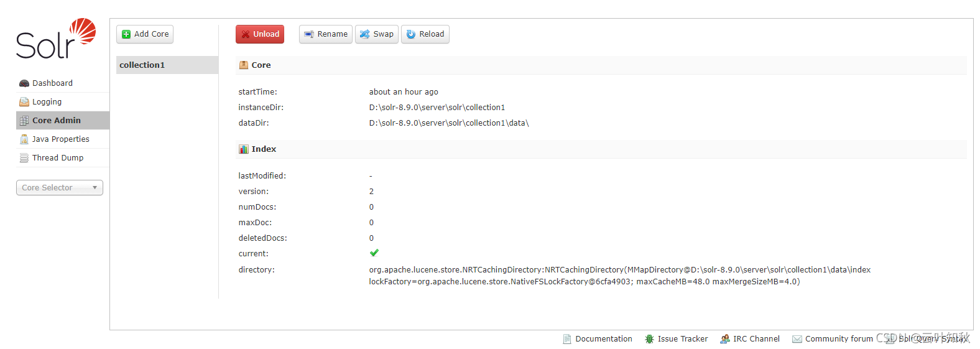Open the Documentation link
Screen dimensions: 980x349
598,339
